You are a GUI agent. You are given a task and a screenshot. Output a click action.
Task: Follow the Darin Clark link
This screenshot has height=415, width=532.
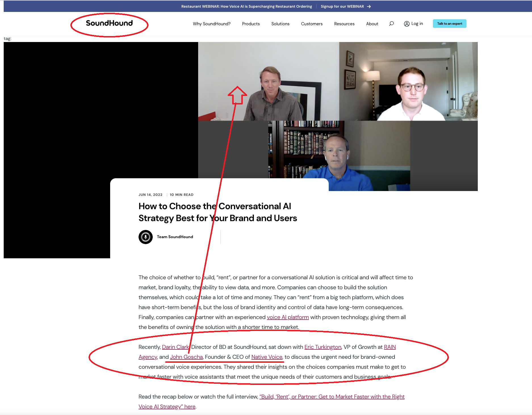pyautogui.click(x=175, y=347)
